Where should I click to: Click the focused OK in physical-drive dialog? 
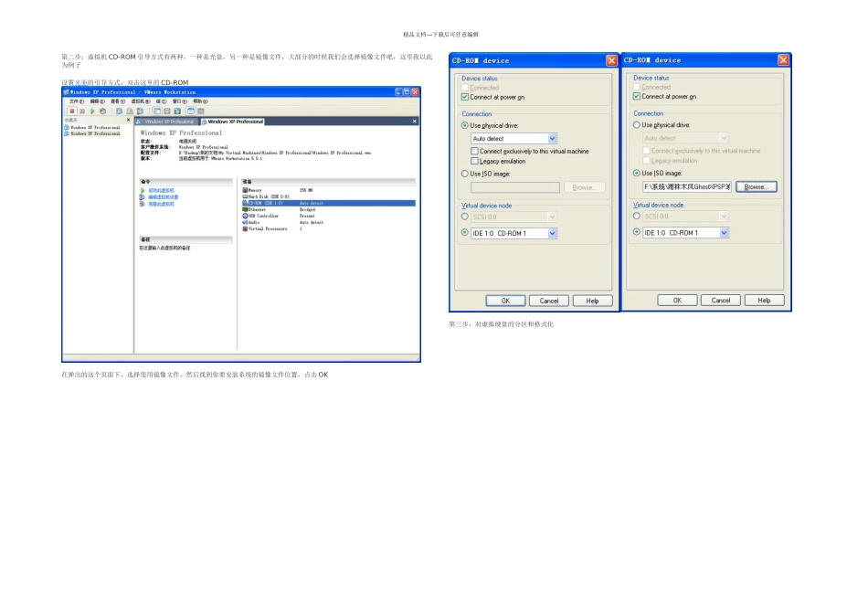coord(505,301)
